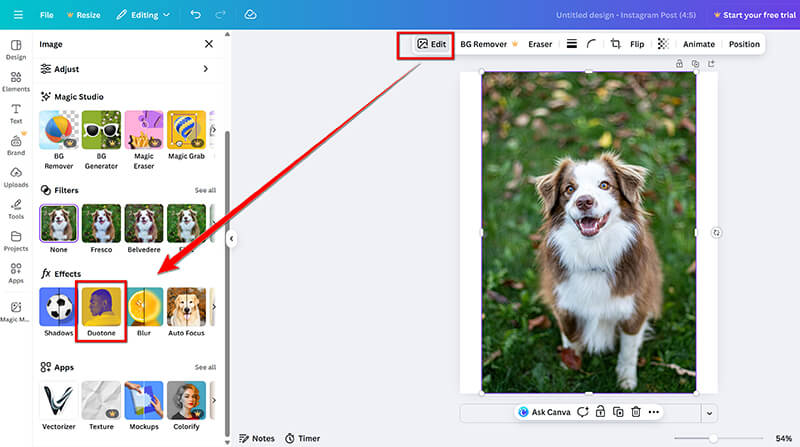Image resolution: width=800 pixels, height=447 pixels.
Task: Lock the page using the padlock icon
Action: (679, 64)
